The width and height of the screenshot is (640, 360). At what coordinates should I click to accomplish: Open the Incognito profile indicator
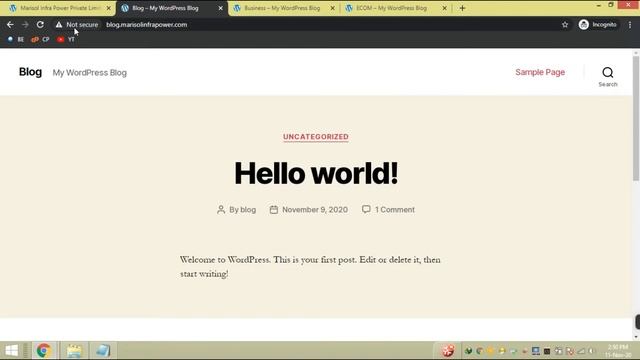[598, 25]
